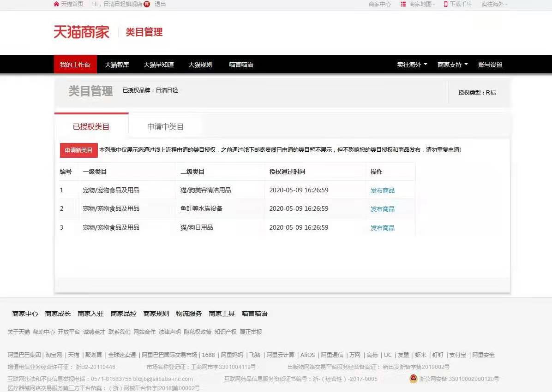Click the 授权类型：R标 label

pos(477,93)
